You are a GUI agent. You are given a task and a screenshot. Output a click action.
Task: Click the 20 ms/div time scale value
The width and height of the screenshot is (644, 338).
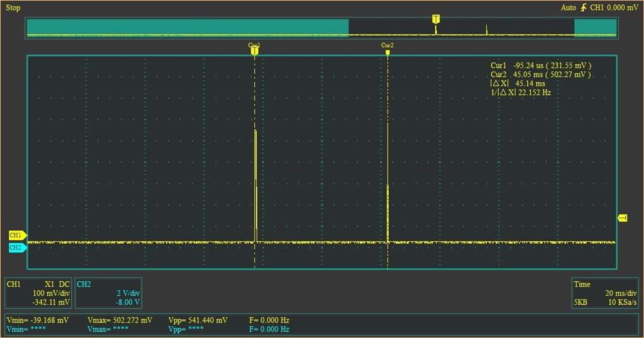pyautogui.click(x=621, y=293)
